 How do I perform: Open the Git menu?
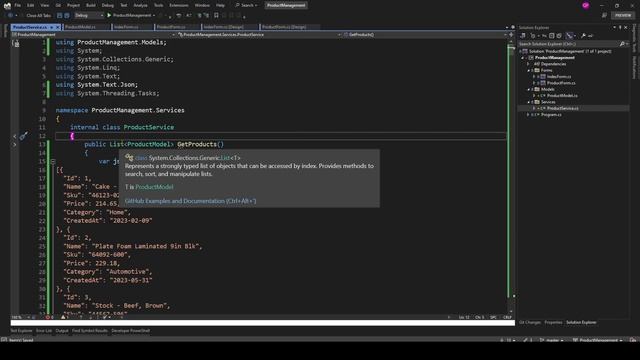(x=58, y=5)
